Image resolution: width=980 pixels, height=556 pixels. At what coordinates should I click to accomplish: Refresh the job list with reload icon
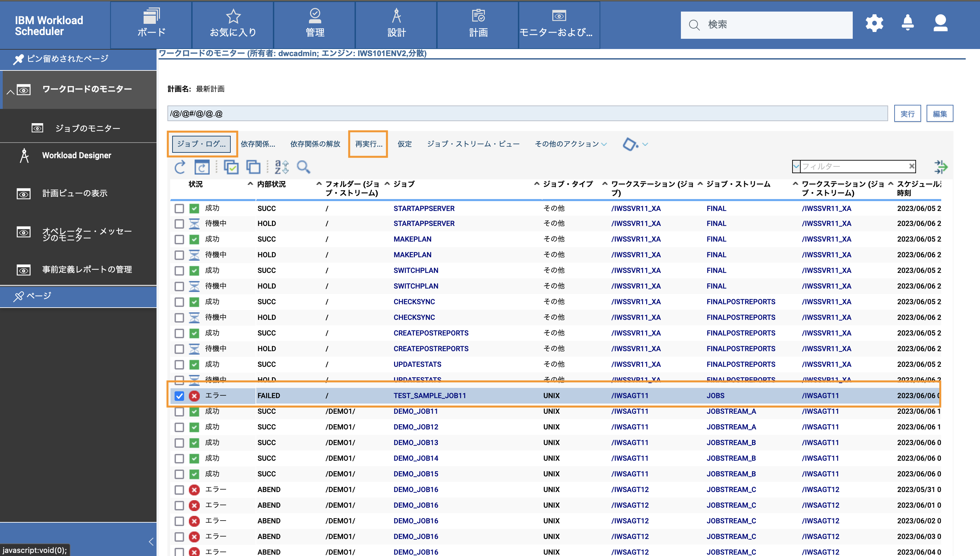coord(179,167)
